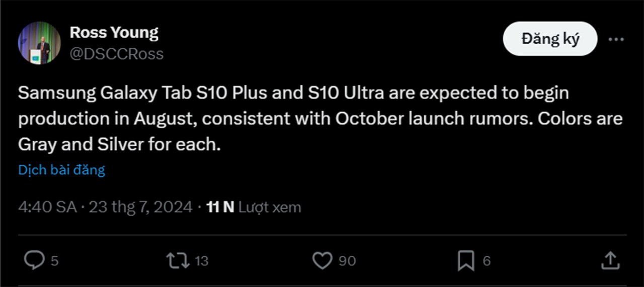Viewport: 644px width, 287px height.
Task: Repost the tweet using the retweet icon
Action: (x=178, y=260)
